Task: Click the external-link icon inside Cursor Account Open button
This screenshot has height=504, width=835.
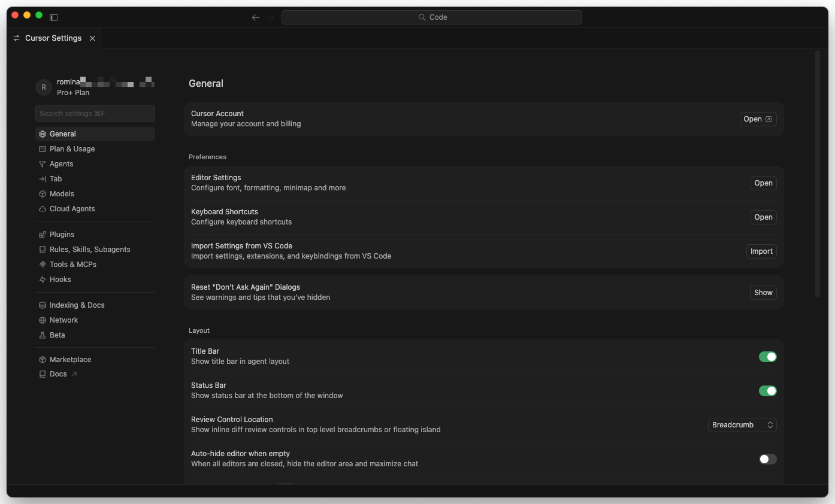Action: click(769, 119)
